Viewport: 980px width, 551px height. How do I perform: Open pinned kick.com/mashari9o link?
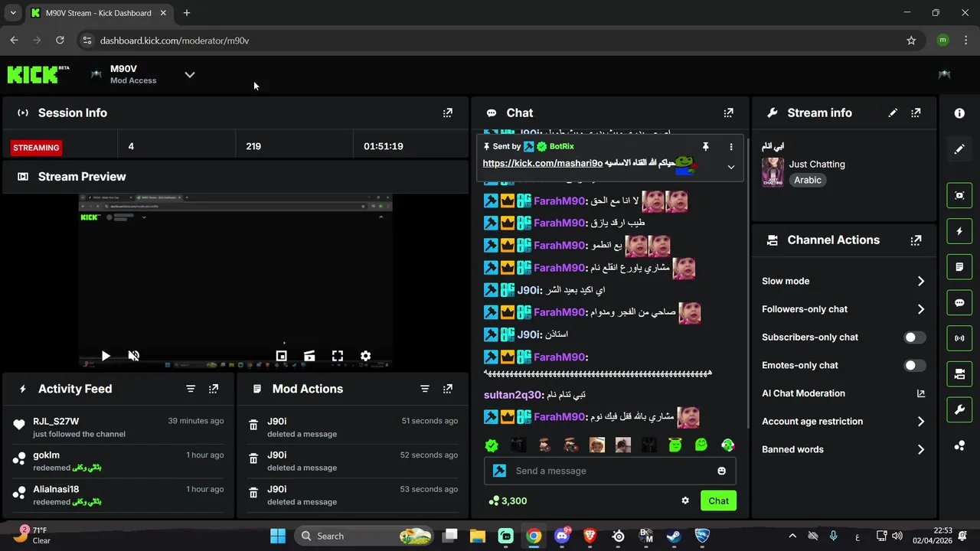[543, 164]
